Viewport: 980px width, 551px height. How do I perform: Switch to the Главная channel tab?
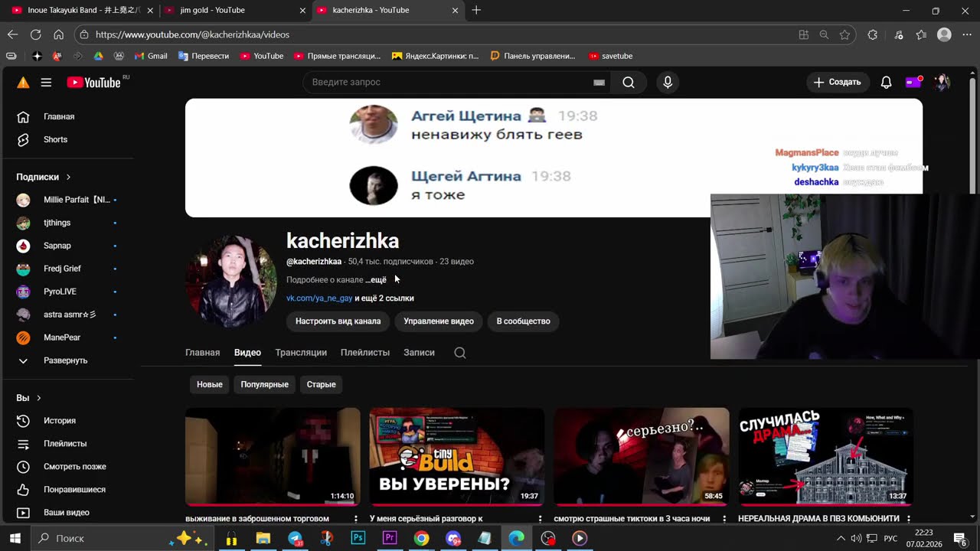pyautogui.click(x=202, y=353)
